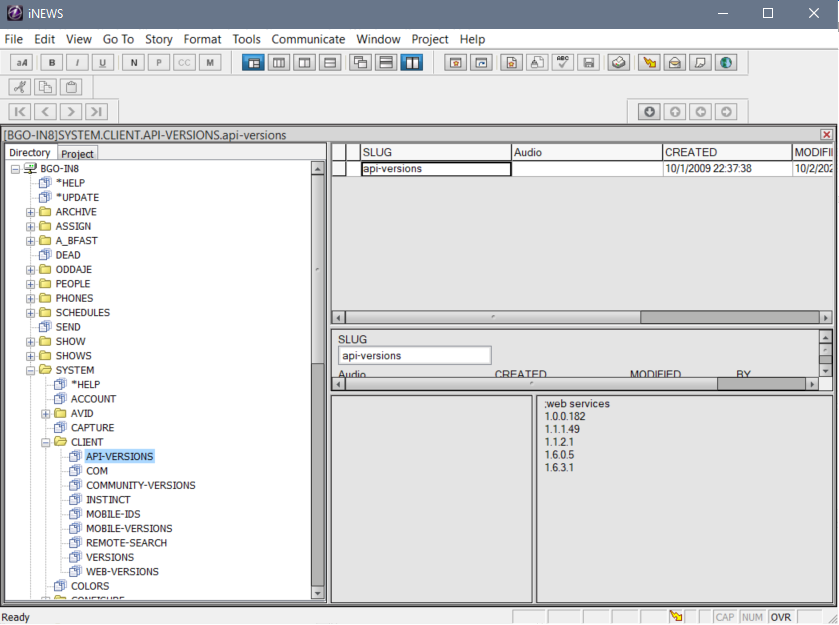839x625 pixels.
Task: Toggle italic formatting with I button
Action: point(77,62)
